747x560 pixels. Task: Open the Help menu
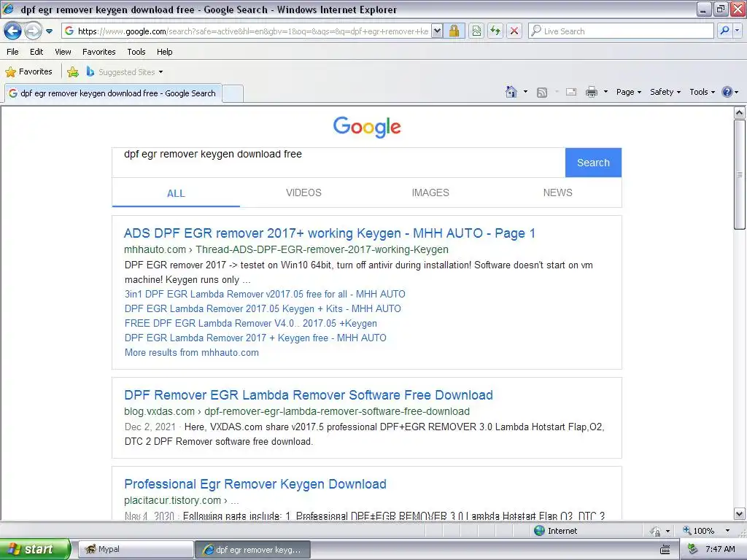coord(164,52)
